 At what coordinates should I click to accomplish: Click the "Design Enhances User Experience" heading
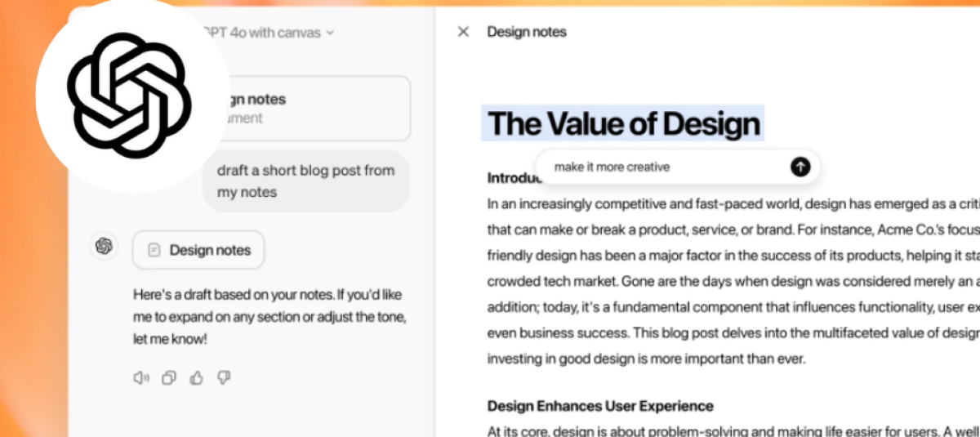[600, 406]
